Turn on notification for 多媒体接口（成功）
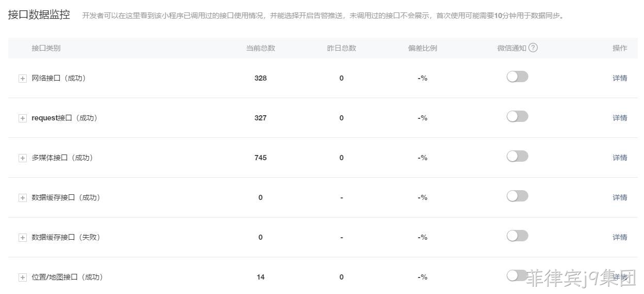The width and height of the screenshot is (644, 294). [x=518, y=156]
